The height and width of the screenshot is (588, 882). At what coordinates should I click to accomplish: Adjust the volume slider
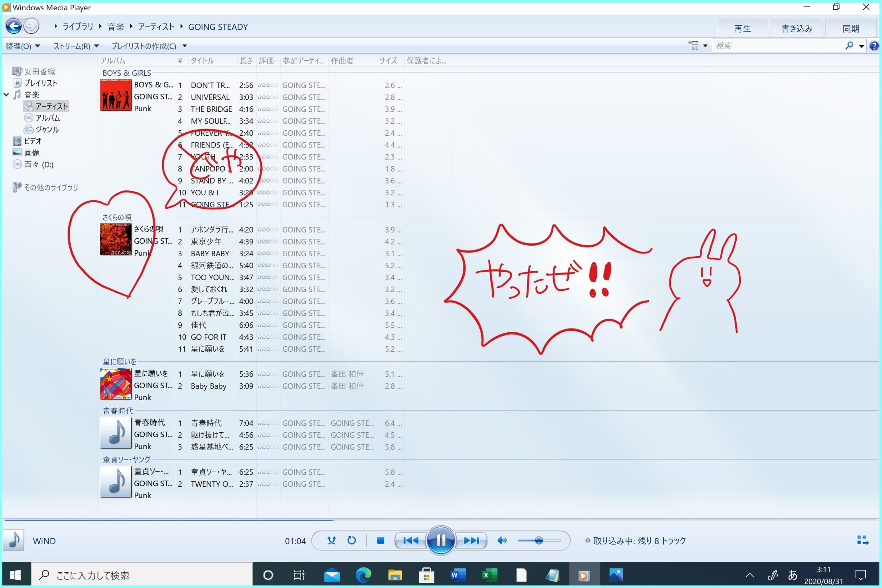click(x=539, y=540)
